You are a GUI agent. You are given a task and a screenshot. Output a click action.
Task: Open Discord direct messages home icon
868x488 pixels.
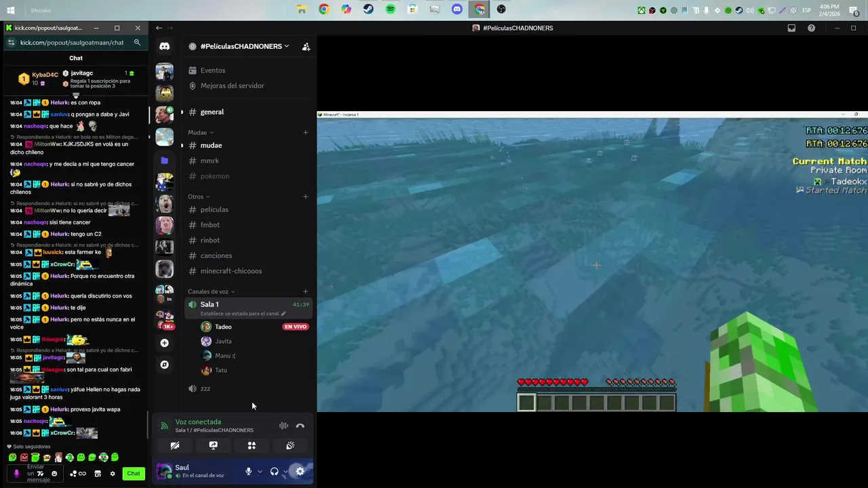pos(164,46)
